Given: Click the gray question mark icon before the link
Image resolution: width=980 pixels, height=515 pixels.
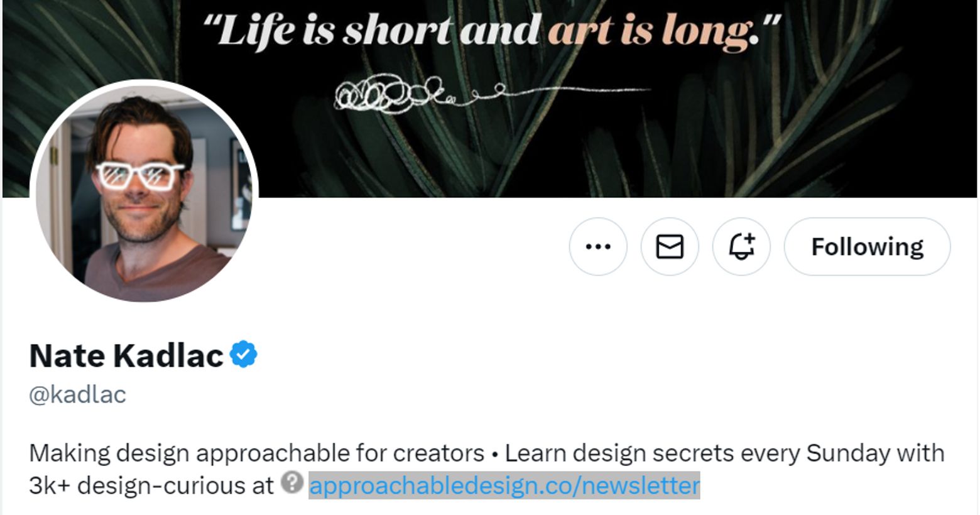Looking at the screenshot, I should (292, 483).
